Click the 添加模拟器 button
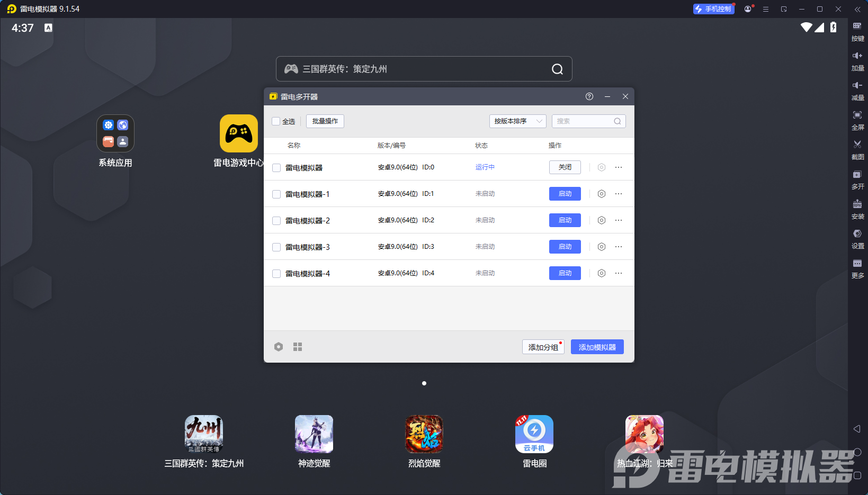The width and height of the screenshot is (868, 495). (x=597, y=347)
